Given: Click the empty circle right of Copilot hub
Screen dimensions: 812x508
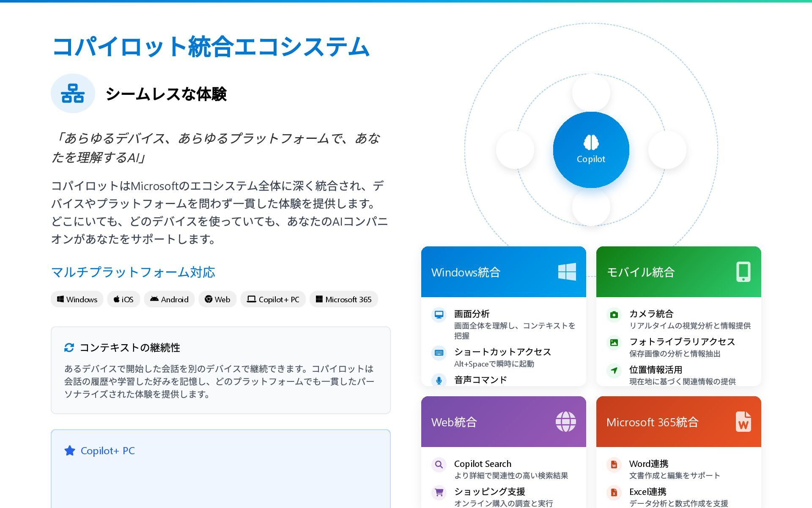Looking at the screenshot, I should point(667,150).
